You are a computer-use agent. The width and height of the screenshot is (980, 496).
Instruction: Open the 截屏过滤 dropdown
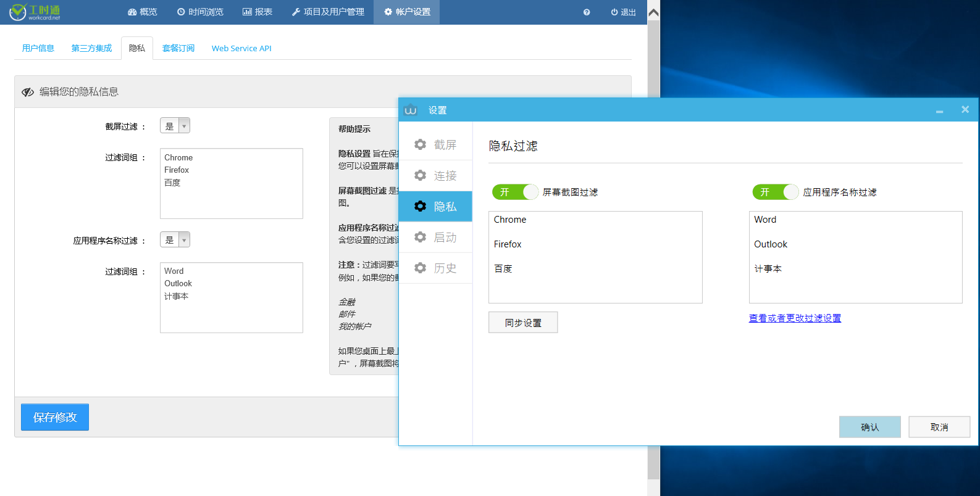(x=175, y=126)
